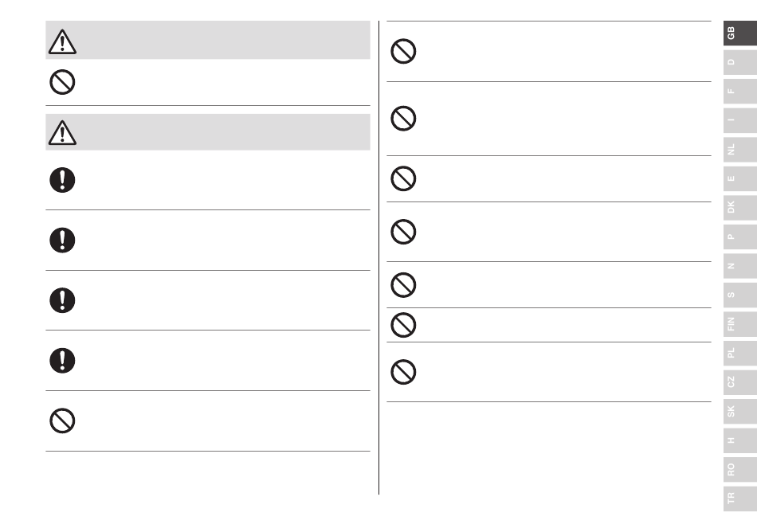Image resolution: width=757 pixels, height=532 pixels.
Task: Click the warning triangle in the second gray banner
Action: (62, 133)
